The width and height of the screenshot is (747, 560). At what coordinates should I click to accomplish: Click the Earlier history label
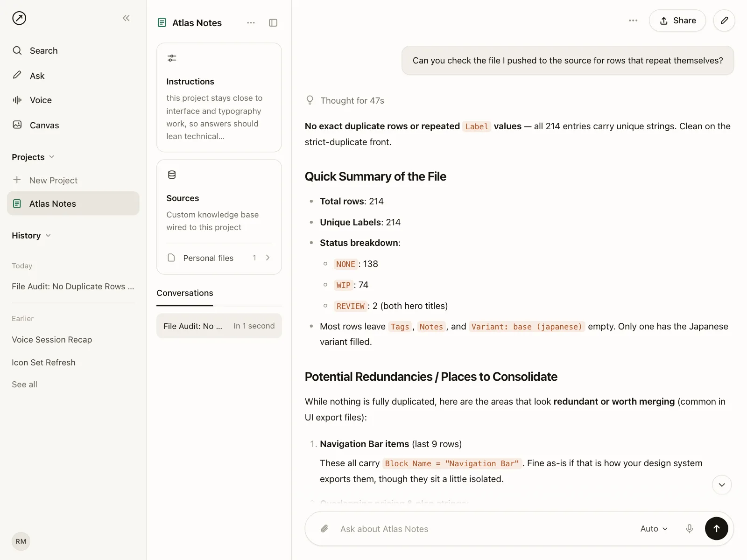coord(23,319)
